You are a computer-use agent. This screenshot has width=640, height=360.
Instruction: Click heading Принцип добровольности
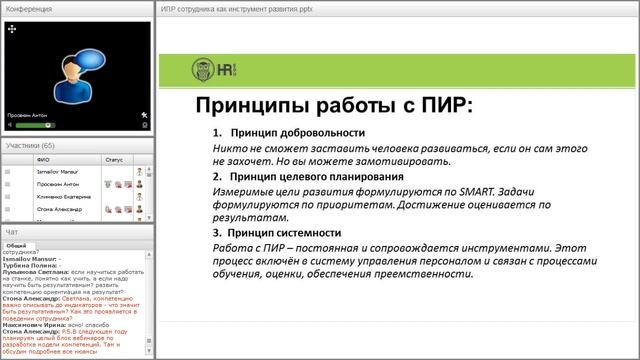tap(298, 133)
